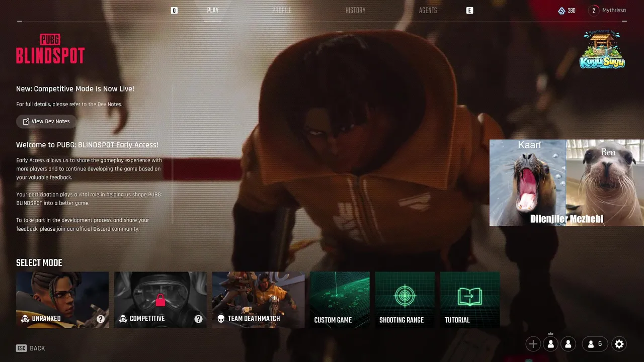Invite a player with the plus icon

point(533,344)
